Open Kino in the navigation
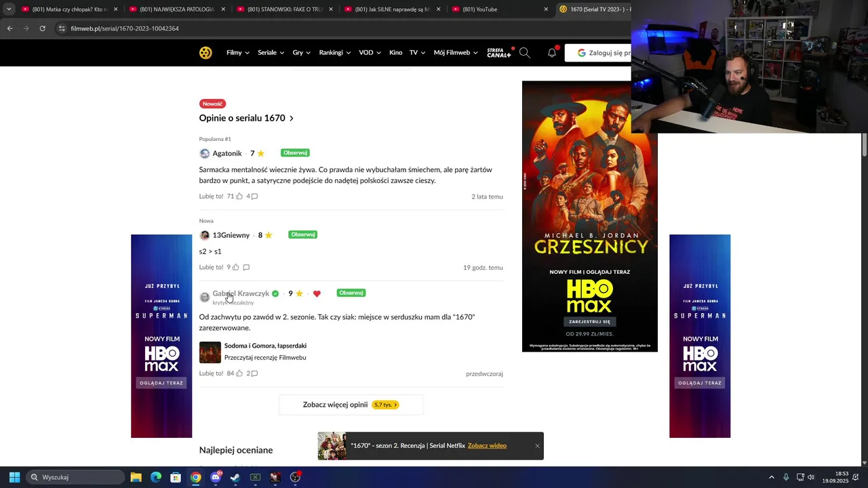Image resolution: width=868 pixels, height=488 pixels. click(x=396, y=53)
